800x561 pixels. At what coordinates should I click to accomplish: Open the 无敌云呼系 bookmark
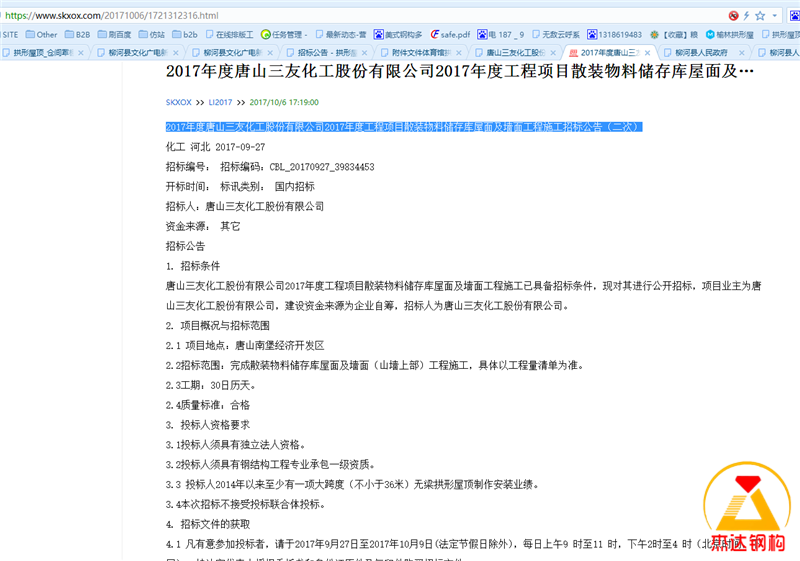pos(556,35)
